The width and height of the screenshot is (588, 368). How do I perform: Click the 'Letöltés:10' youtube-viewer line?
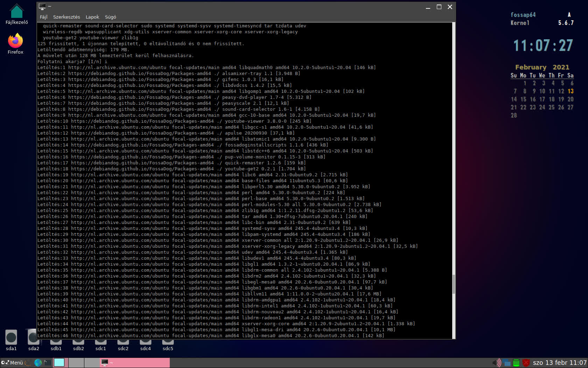click(174, 121)
